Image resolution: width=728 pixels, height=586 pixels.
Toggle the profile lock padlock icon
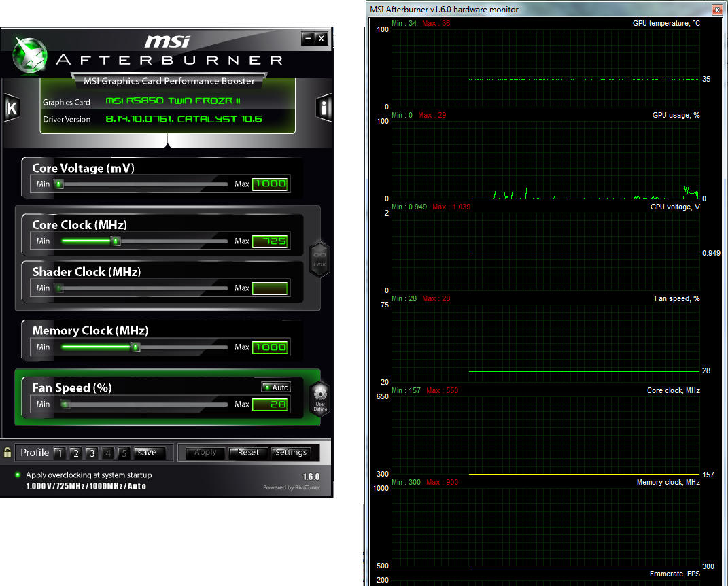(7, 452)
